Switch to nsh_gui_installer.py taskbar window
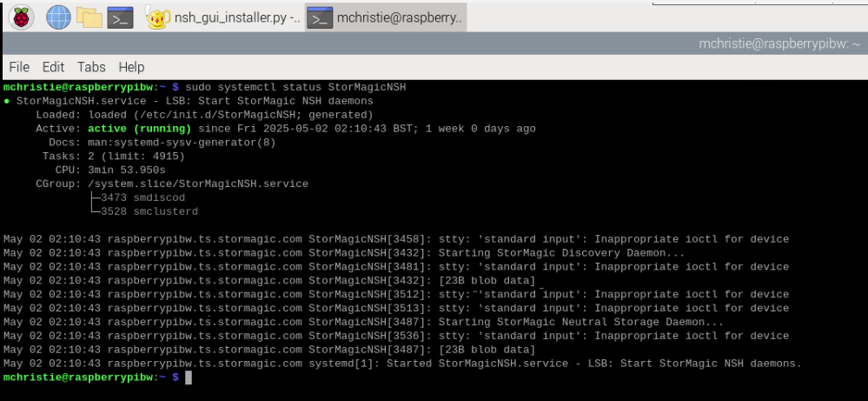This screenshot has width=868, height=401. 222,17
